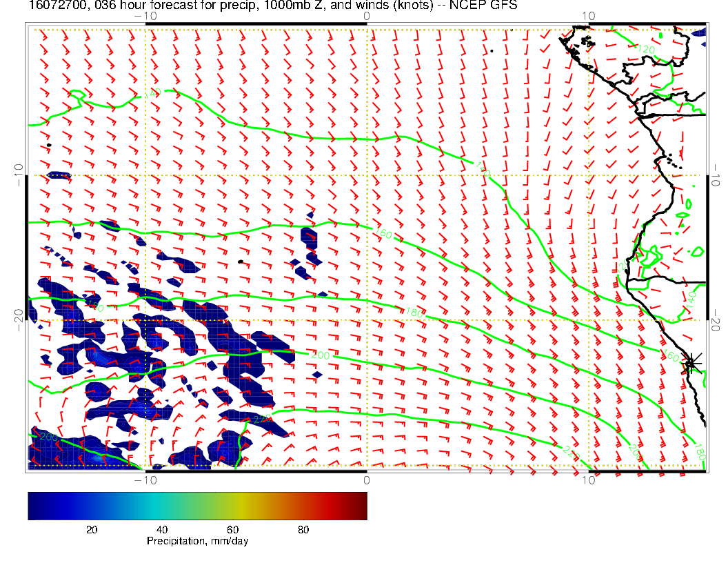Click the right axis latitude label "-10"
The width and height of the screenshot is (728, 563).
[x=715, y=175]
